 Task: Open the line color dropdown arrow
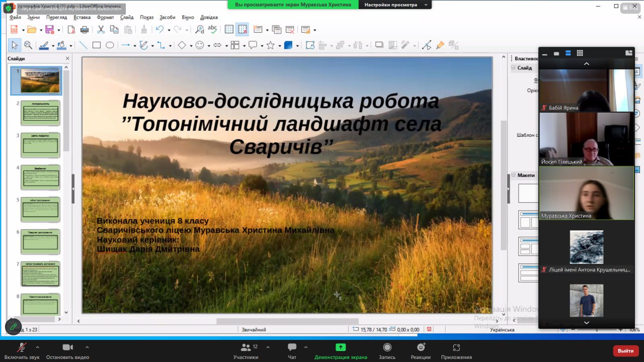pyautogui.click(x=52, y=46)
